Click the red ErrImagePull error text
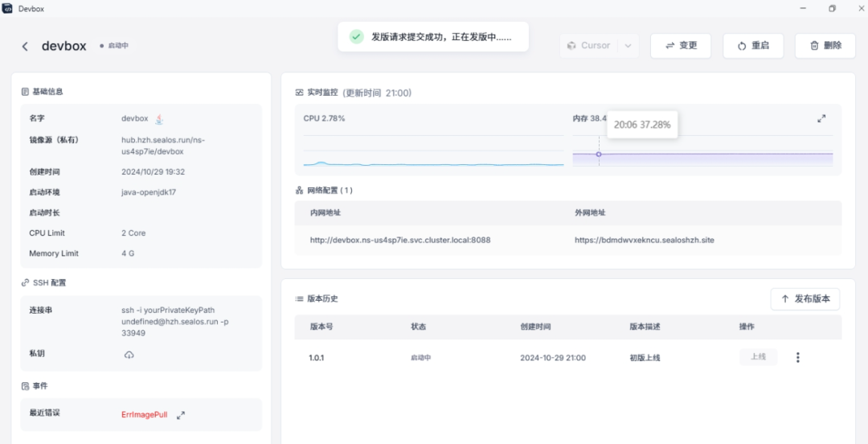Screen dimensions: 868x444 145,414
